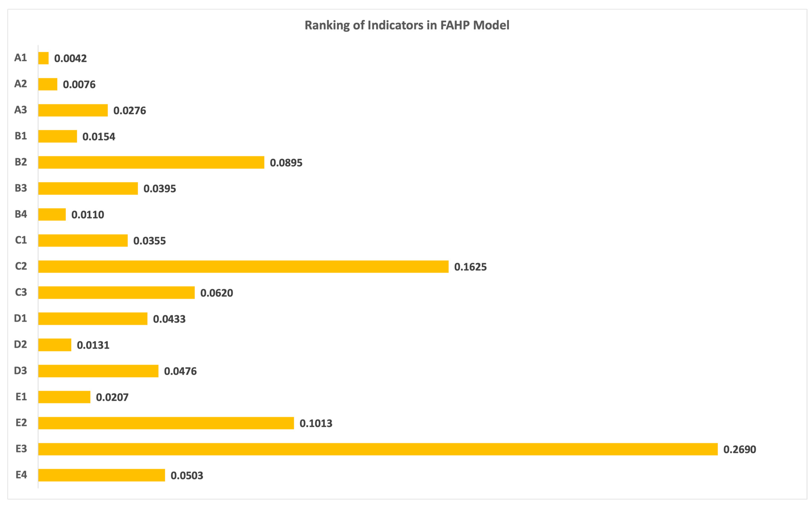The width and height of the screenshot is (812, 505).
Task: Select the A3 bar
Action: click(73, 110)
